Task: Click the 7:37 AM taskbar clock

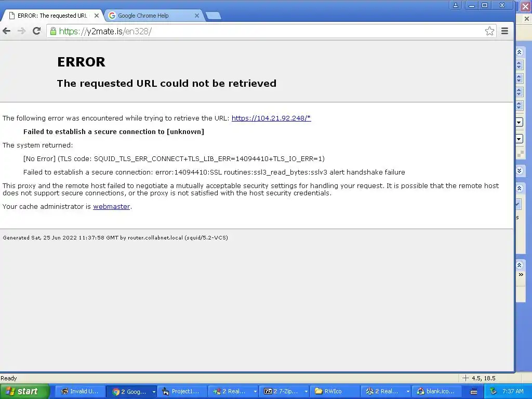Action: coord(513,392)
